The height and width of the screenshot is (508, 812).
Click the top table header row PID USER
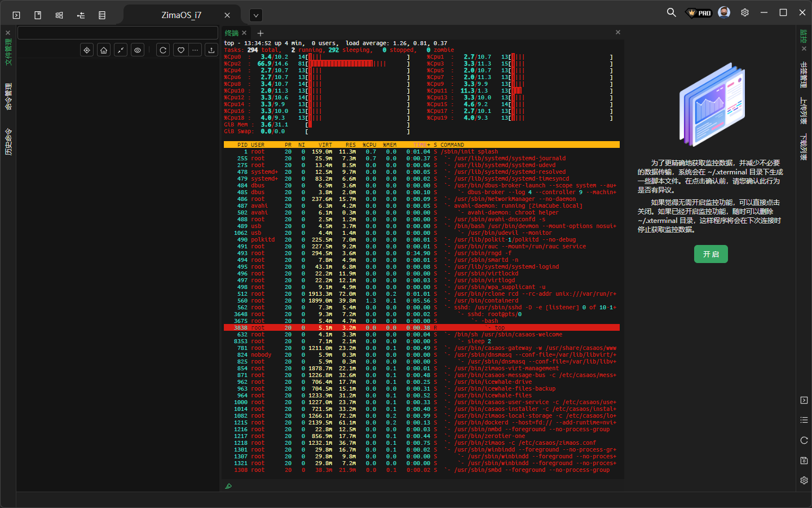(x=422, y=144)
